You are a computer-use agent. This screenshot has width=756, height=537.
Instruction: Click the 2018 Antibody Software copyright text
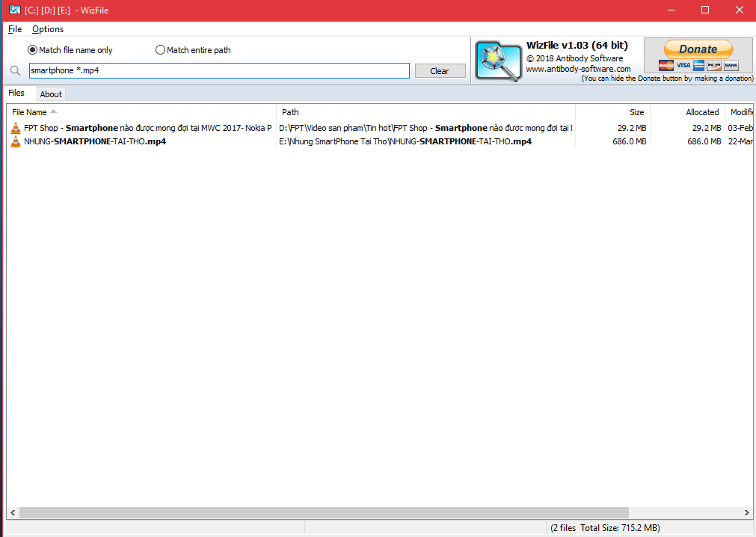pos(575,58)
